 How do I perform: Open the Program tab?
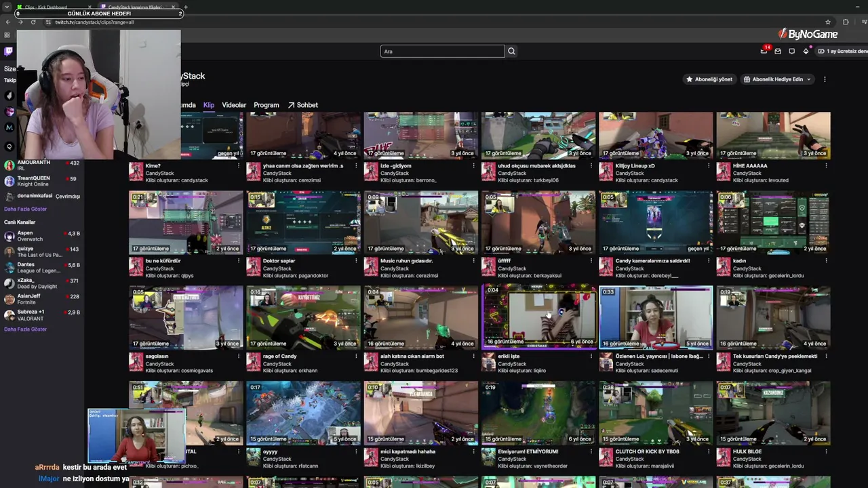pos(267,105)
